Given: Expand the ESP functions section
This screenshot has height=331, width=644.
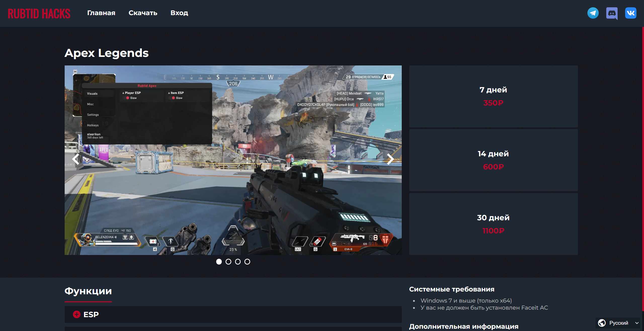Looking at the screenshot, I should (233, 314).
